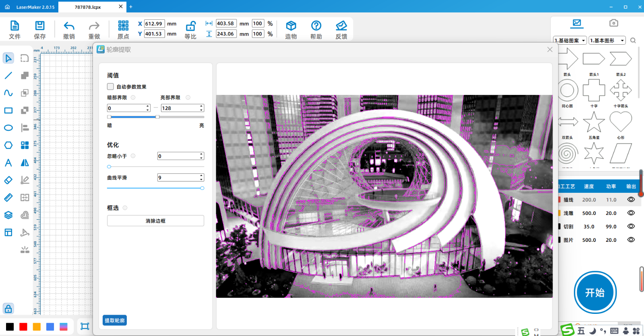Switch to the camera panel tab
644x336 pixels.
pyautogui.click(x=613, y=23)
